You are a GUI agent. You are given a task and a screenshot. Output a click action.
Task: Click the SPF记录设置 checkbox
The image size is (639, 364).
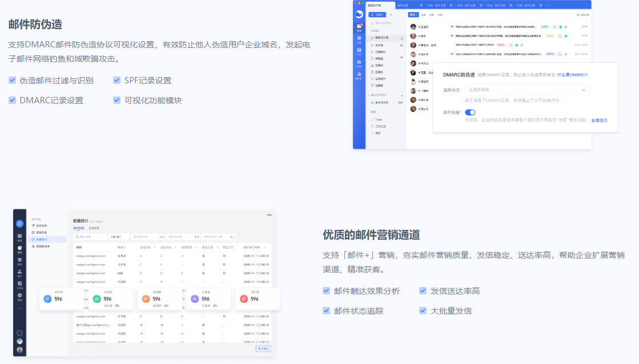117,80
